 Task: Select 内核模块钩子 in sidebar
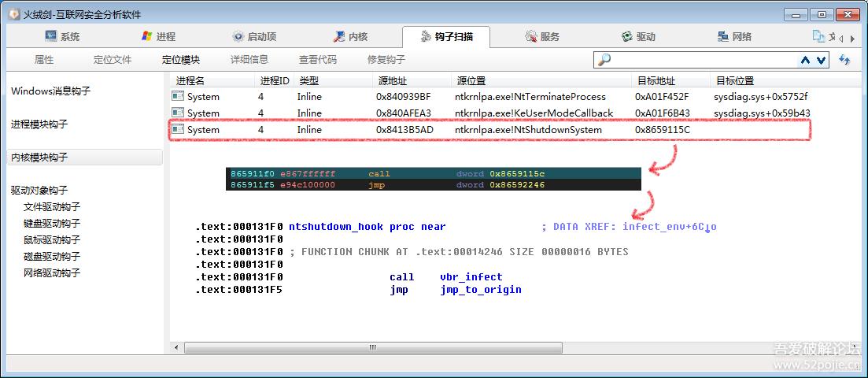pyautogui.click(x=85, y=157)
